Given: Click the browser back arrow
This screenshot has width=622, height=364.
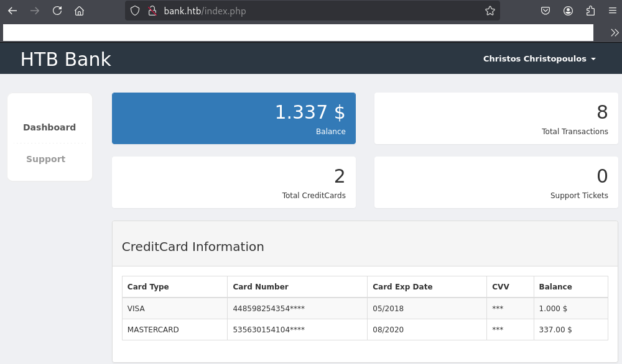Looking at the screenshot, I should (12, 11).
